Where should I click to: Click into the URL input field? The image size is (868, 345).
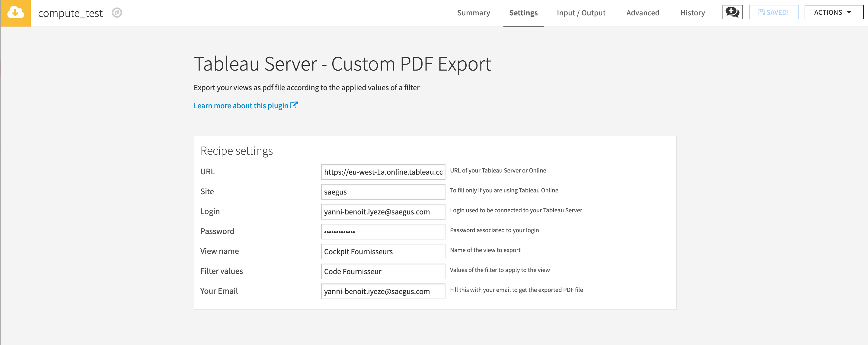383,172
